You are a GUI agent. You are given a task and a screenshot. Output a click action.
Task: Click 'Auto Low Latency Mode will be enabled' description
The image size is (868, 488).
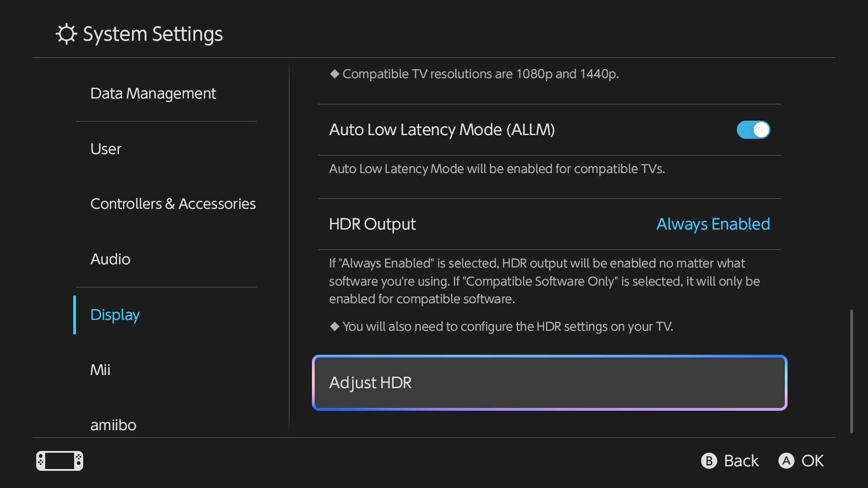497,169
